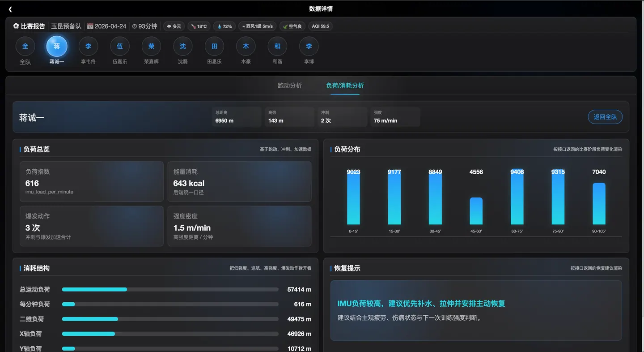The image size is (644, 352).
Task: Select the 蒋诚一 player avatar
Action: coord(57,46)
